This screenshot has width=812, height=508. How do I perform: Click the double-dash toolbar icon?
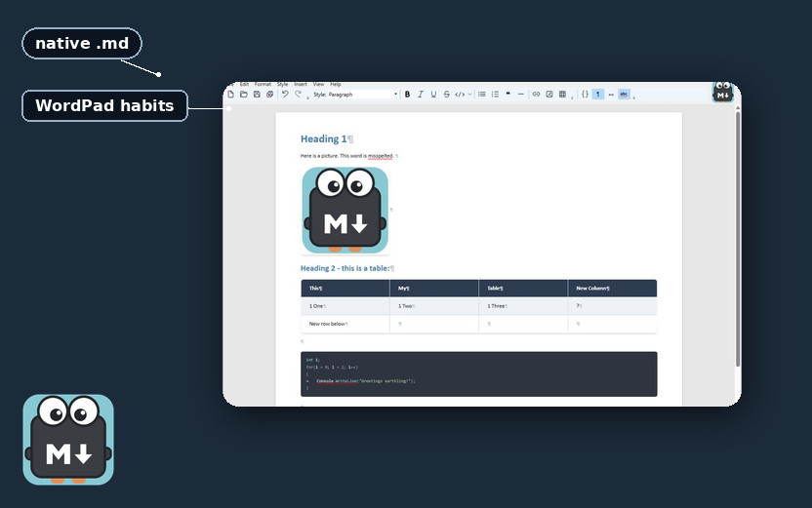[611, 95]
